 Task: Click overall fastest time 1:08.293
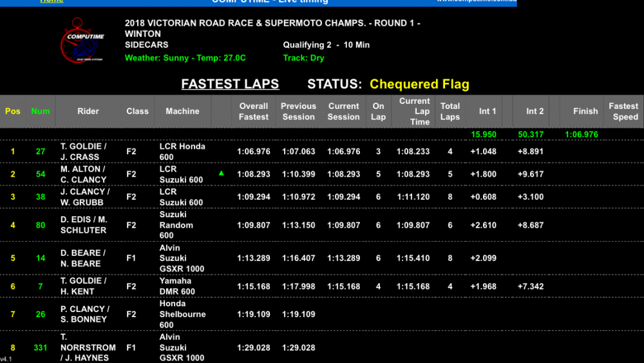coord(253,174)
